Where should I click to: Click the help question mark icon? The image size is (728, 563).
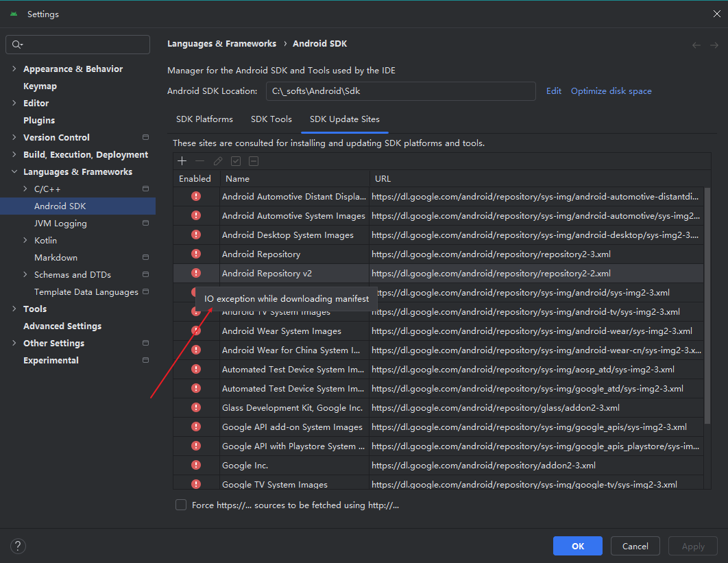coord(19,547)
